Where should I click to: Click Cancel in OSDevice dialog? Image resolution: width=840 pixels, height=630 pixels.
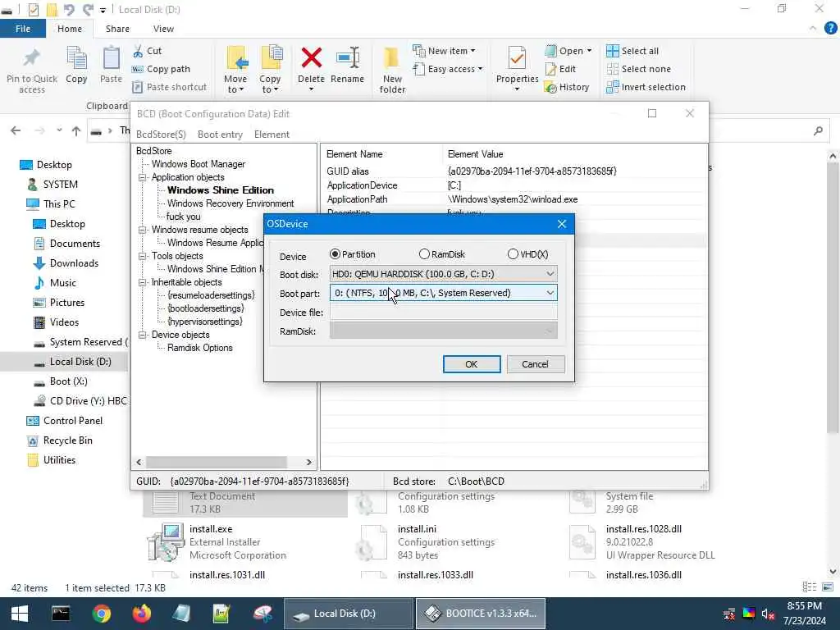(535, 364)
